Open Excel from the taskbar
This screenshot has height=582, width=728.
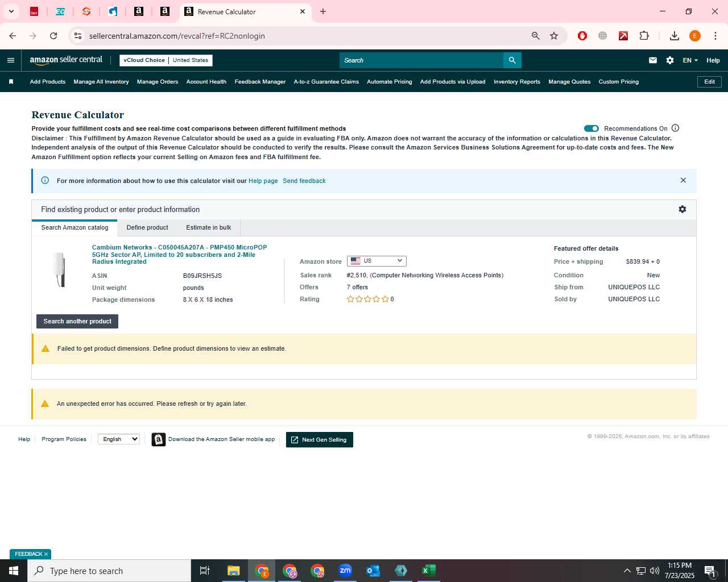click(429, 571)
